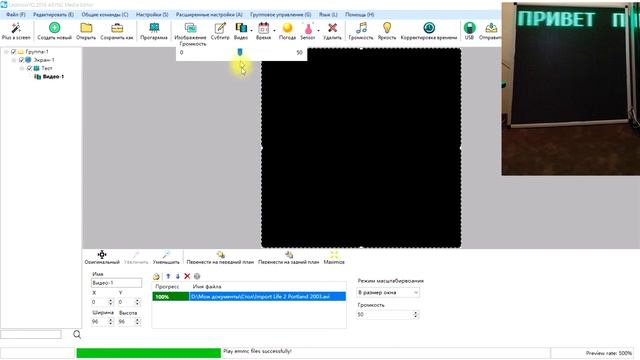Select the .avi file row in the list
Image resolution: width=640 pixels, height=360 pixels.
249,297
